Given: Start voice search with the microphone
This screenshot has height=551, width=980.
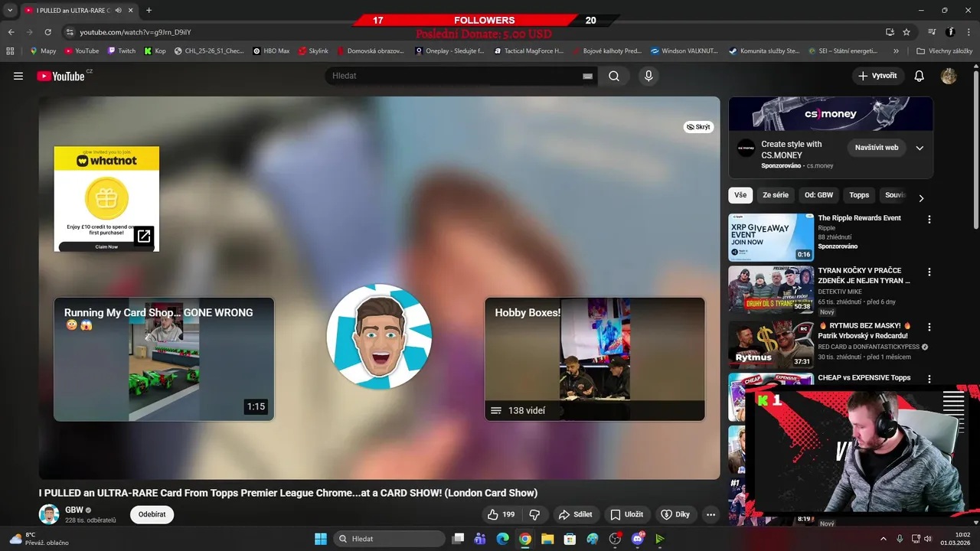Looking at the screenshot, I should coord(648,76).
